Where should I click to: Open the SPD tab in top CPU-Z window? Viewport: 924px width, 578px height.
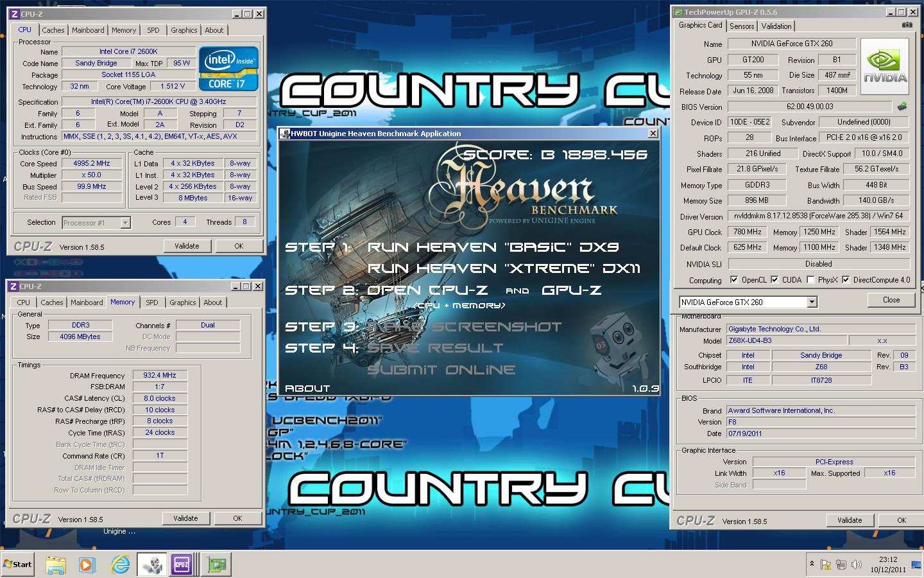pos(153,30)
